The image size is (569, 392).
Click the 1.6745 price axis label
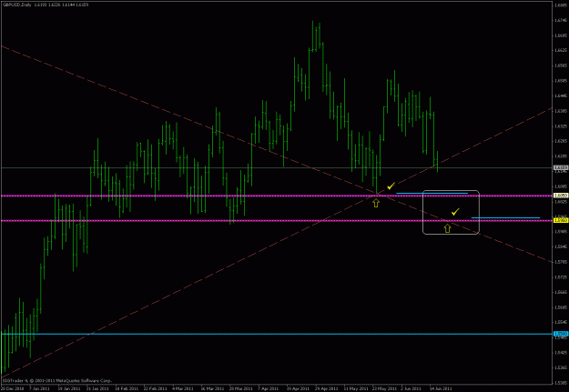pos(560,21)
